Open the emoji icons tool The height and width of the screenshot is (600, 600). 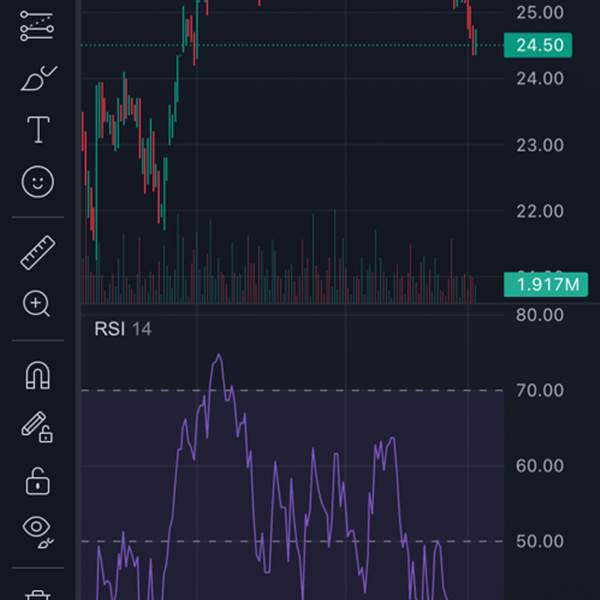(x=38, y=181)
